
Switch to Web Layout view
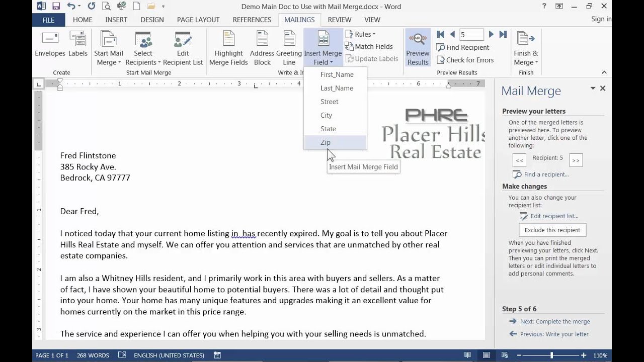tap(505, 355)
